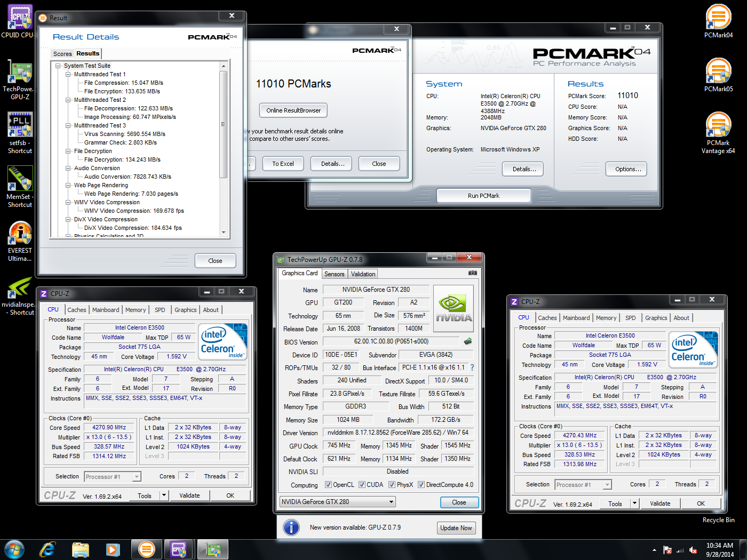
Task: Open the Caches tab in left CPU-Z
Action: click(x=77, y=310)
